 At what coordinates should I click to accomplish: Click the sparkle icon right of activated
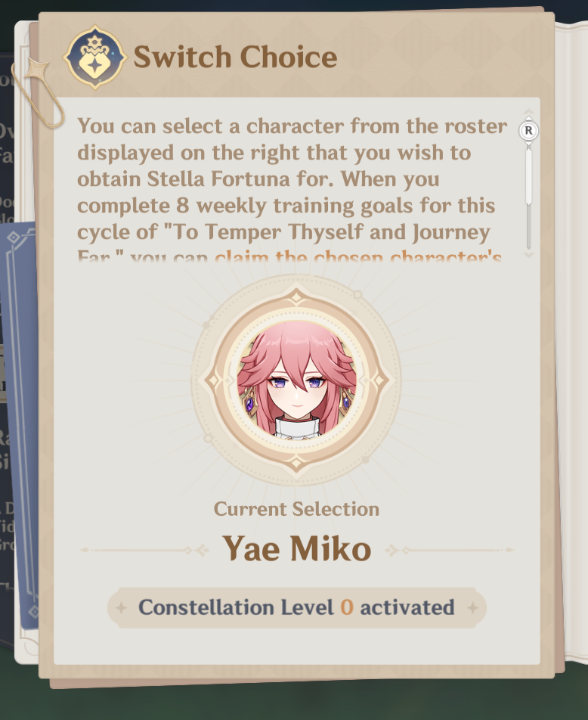coord(472,608)
